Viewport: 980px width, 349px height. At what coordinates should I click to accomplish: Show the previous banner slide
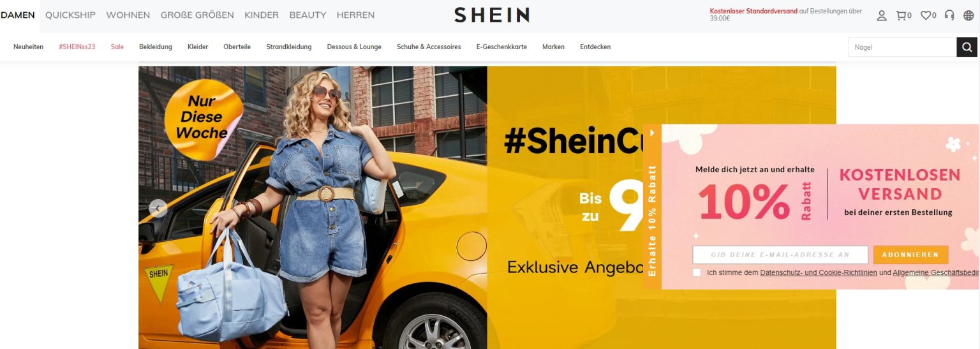click(158, 208)
